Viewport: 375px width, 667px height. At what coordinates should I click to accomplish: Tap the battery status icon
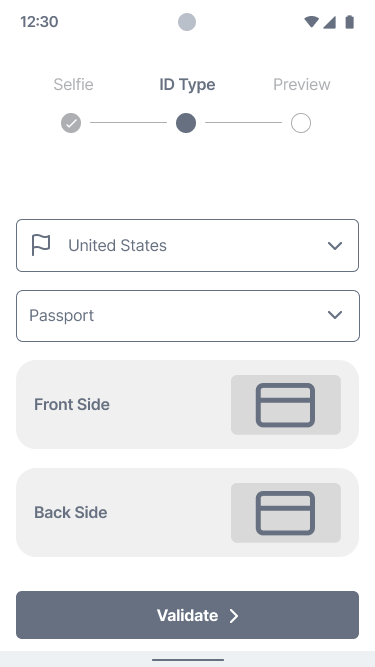coord(349,22)
